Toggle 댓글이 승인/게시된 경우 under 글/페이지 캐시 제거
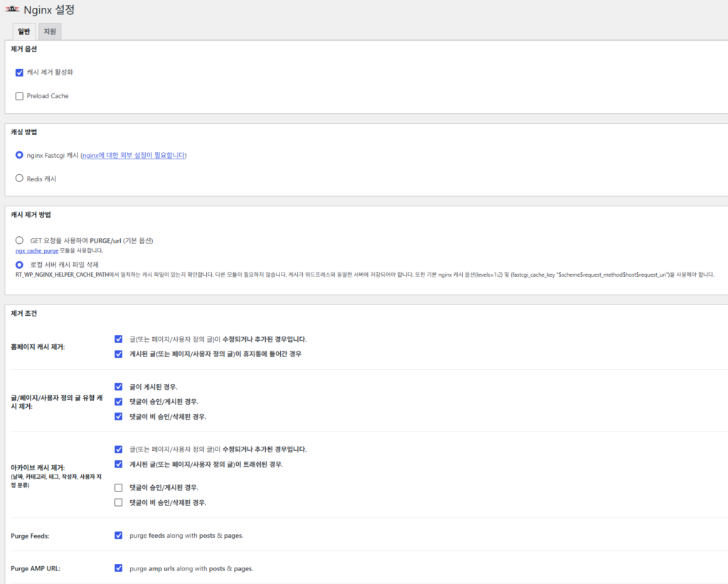This screenshot has width=728, height=584. coord(119,401)
